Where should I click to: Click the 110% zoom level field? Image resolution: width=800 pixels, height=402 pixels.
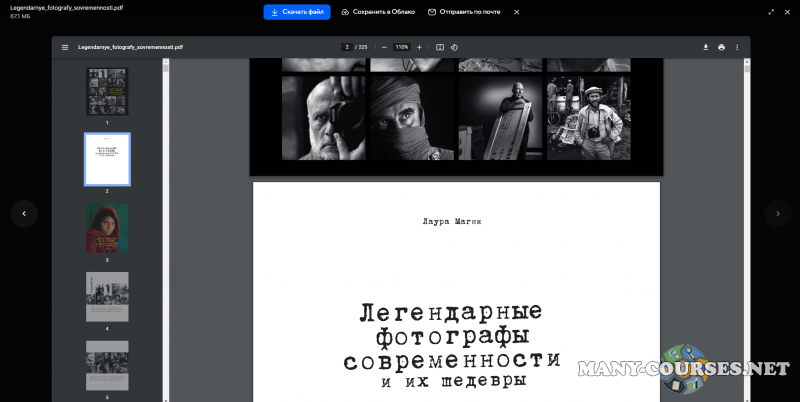click(x=402, y=47)
